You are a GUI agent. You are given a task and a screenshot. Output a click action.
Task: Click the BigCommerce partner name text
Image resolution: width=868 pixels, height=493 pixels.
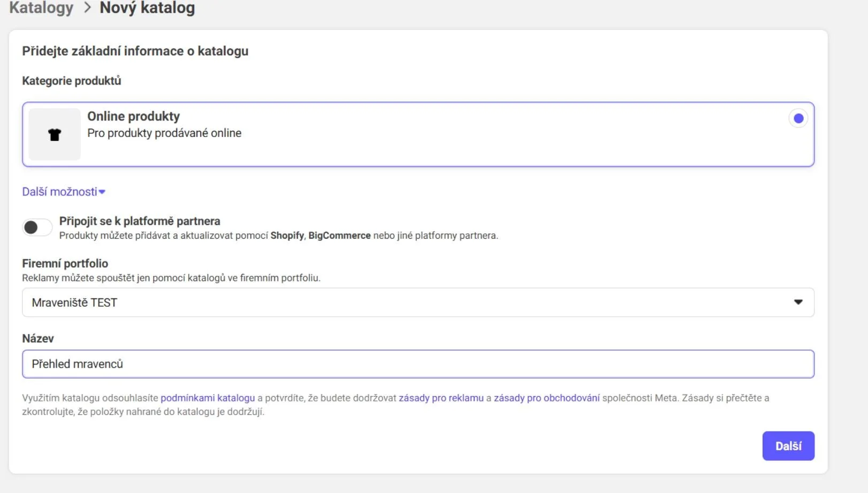click(339, 236)
